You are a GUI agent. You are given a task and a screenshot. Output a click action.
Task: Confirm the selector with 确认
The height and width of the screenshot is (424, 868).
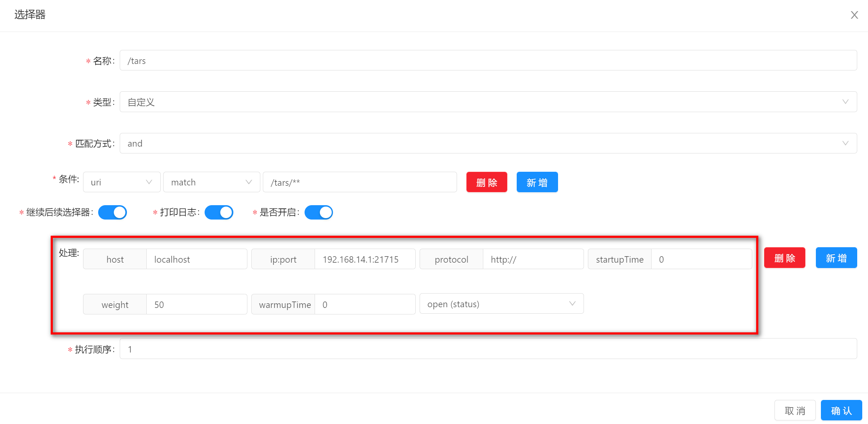(x=841, y=410)
